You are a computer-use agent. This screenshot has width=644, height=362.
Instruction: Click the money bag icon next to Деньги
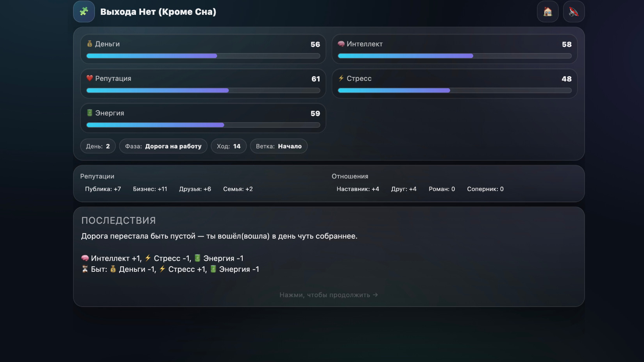pos(89,44)
